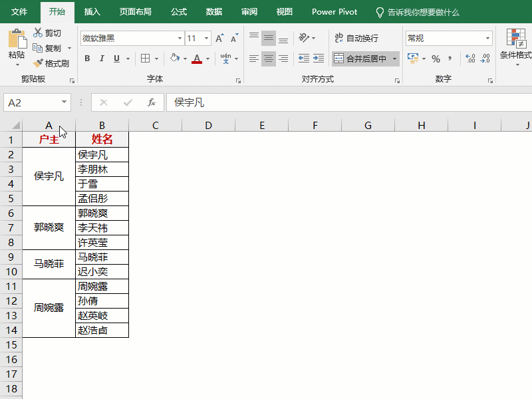The image size is (532, 399).
Task: Open Merge & Center dropdown arrow
Action: 394,59
